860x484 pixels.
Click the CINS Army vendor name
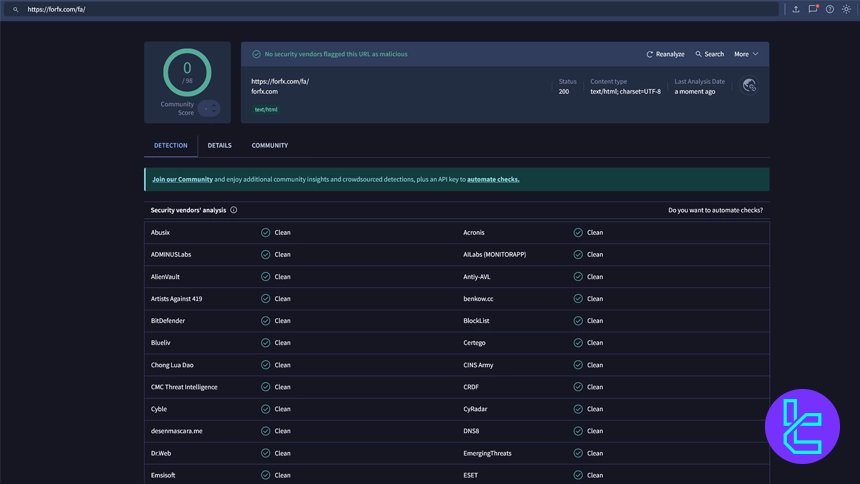(478, 365)
